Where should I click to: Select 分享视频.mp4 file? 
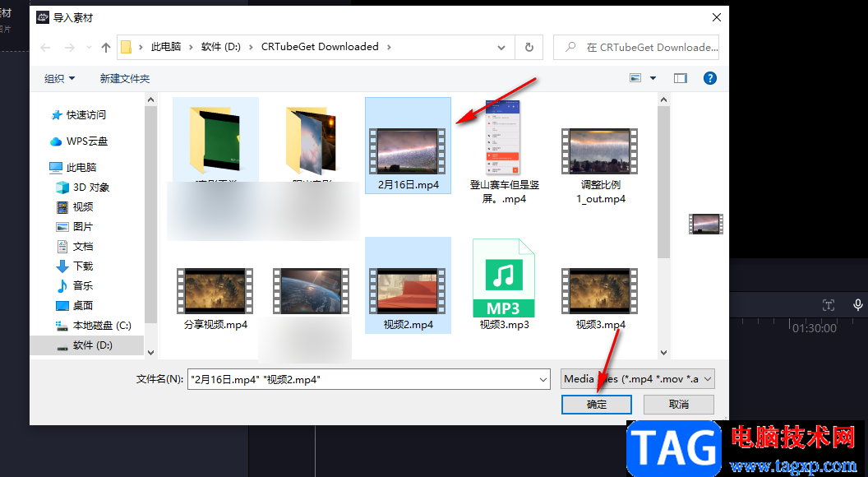tap(215, 299)
